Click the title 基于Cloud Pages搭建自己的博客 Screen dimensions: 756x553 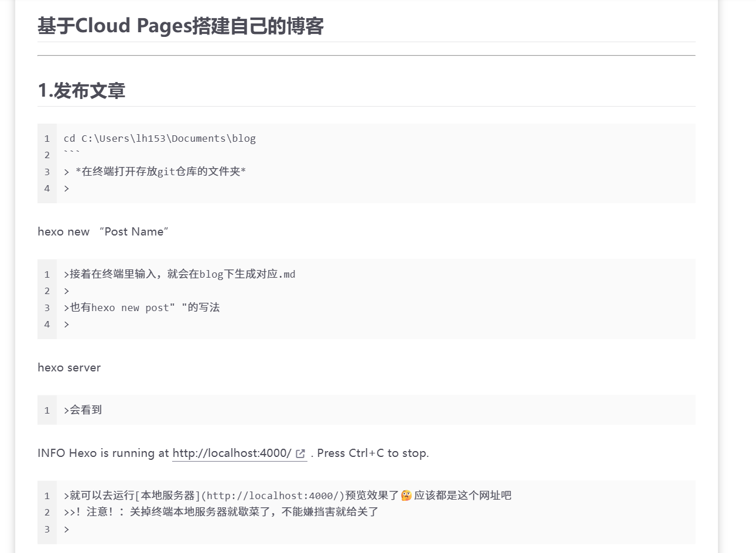(180, 26)
